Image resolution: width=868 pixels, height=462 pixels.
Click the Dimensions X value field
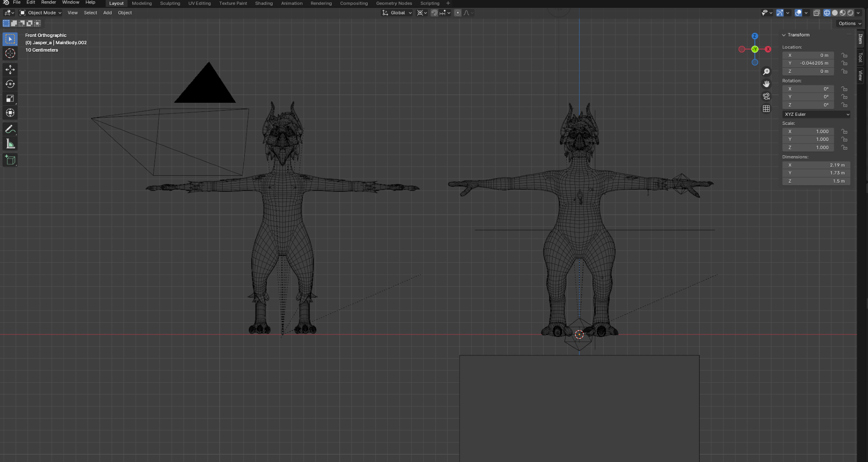(816, 165)
